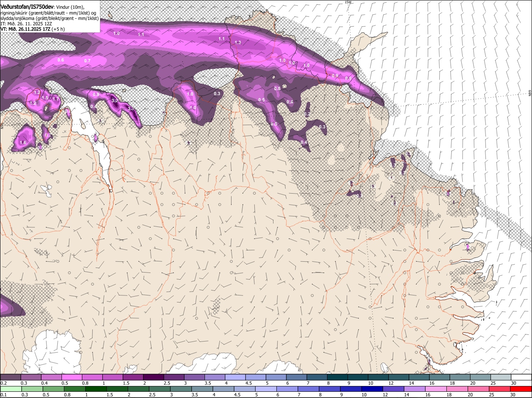Click the 'VT: Mið. 26.11.2025 17Z (+5 h)' line
Viewport: 532px width, 398px height.
pyautogui.click(x=32, y=29)
